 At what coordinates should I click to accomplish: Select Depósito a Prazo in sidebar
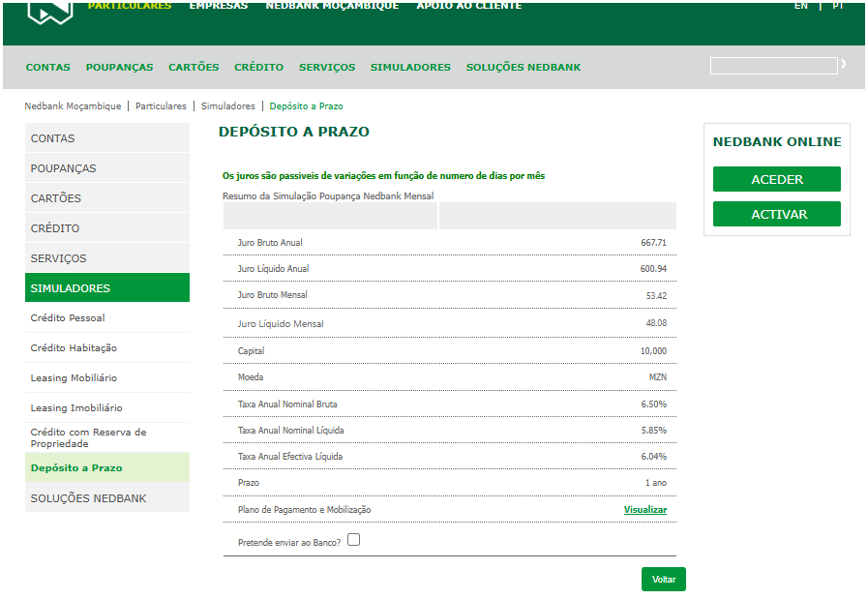click(107, 467)
